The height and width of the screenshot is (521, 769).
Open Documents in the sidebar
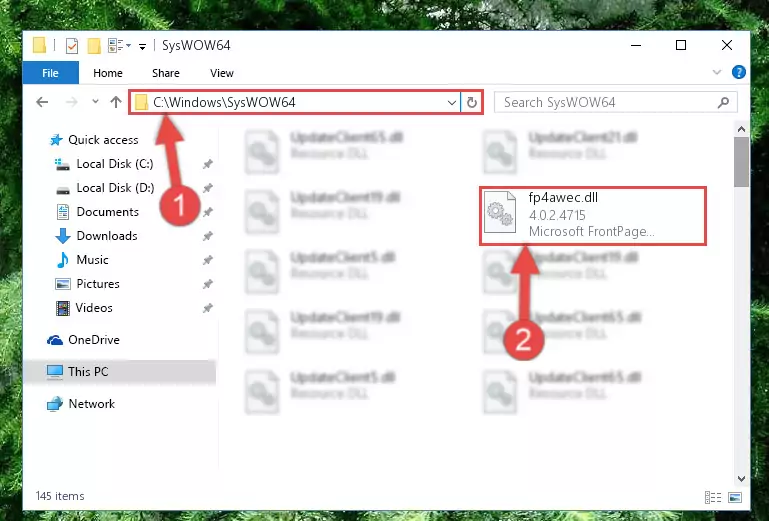click(x=98, y=212)
